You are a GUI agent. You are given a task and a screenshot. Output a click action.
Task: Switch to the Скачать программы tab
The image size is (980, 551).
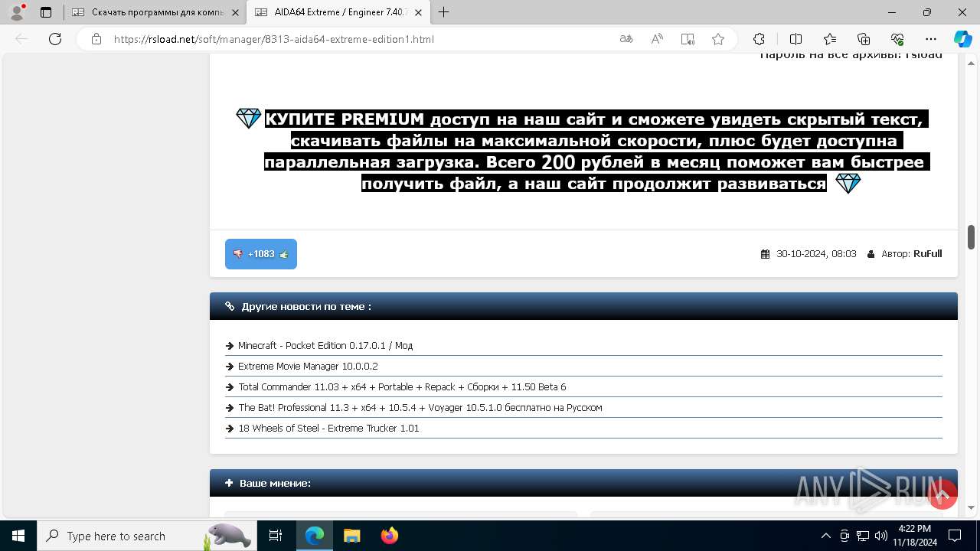(x=157, y=12)
